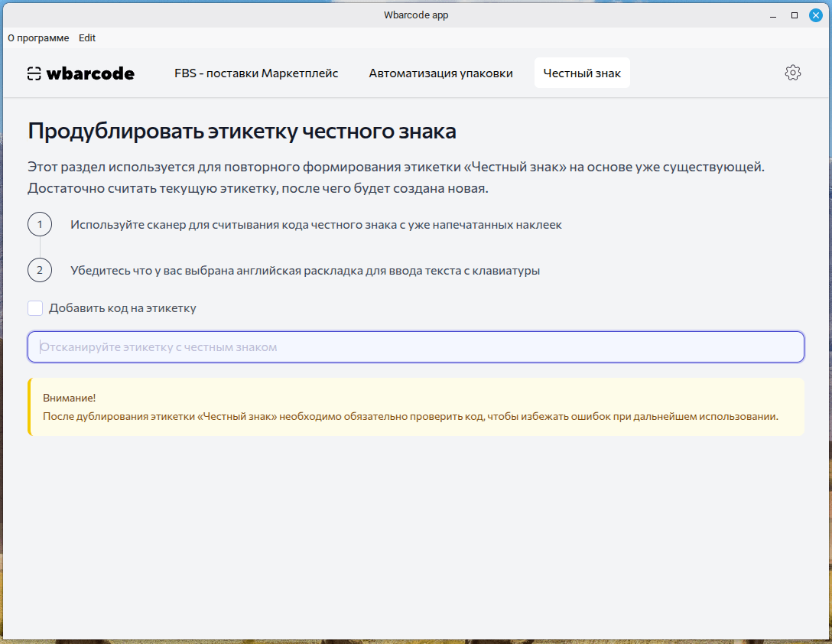This screenshot has height=644, width=832.
Task: Click the wbarcode barcode logo icon
Action: tap(34, 73)
